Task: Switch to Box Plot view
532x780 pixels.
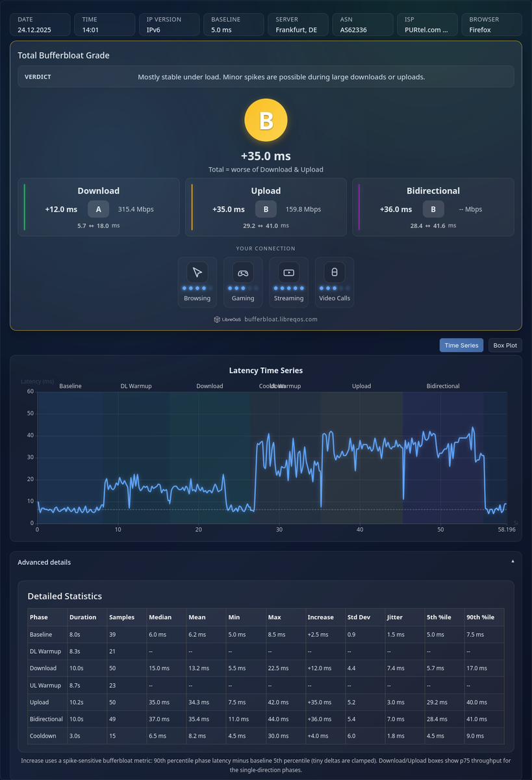Action: coord(505,345)
